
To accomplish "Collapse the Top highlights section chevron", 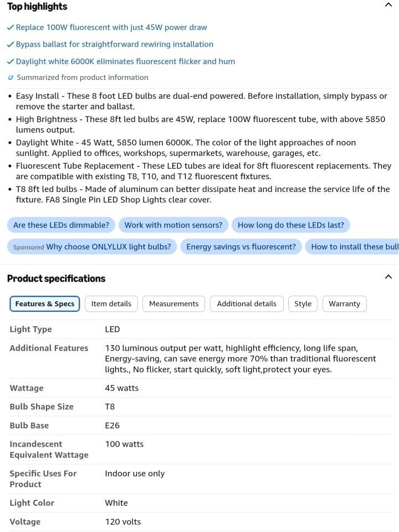I will (x=388, y=5).
